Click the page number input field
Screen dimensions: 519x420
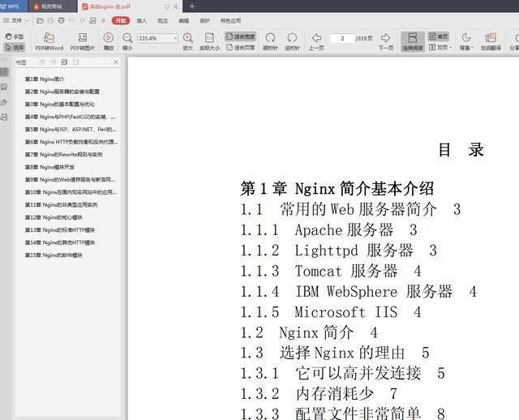coord(342,38)
